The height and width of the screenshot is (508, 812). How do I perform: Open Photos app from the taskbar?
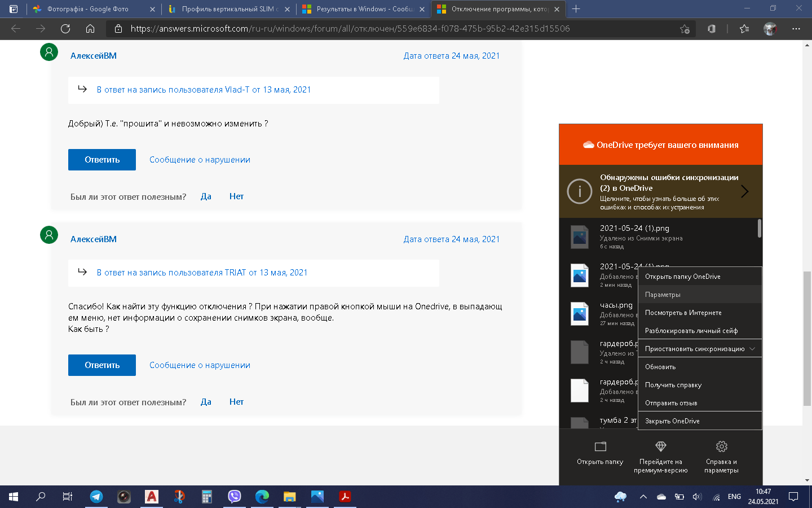click(x=317, y=497)
